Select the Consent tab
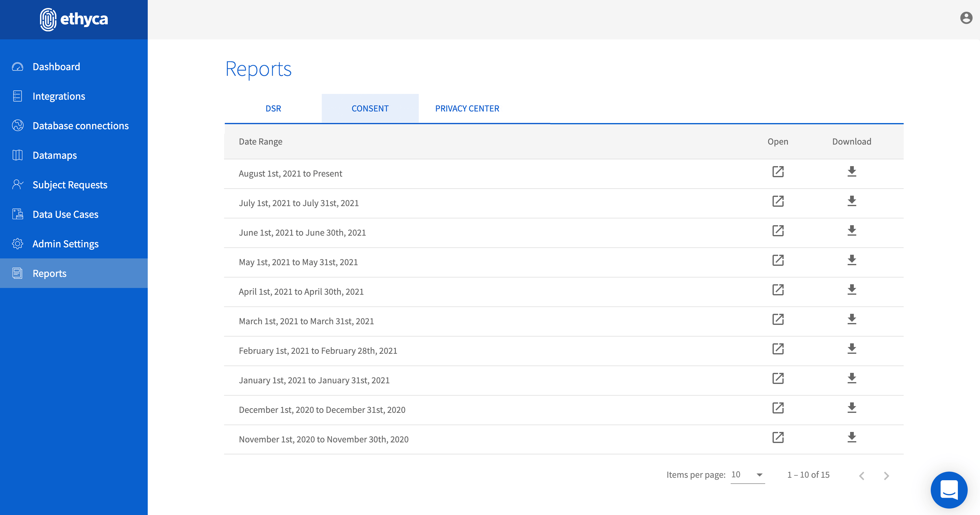The height and width of the screenshot is (515, 980). 370,108
